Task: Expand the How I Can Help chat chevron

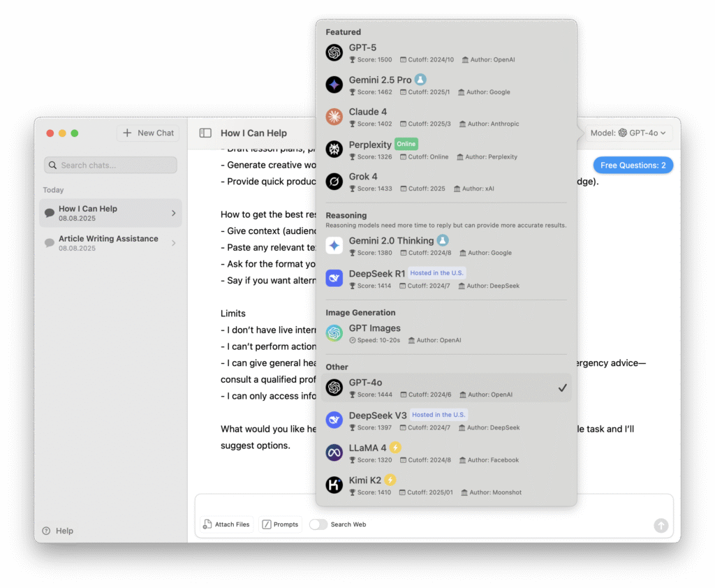Action: click(173, 213)
